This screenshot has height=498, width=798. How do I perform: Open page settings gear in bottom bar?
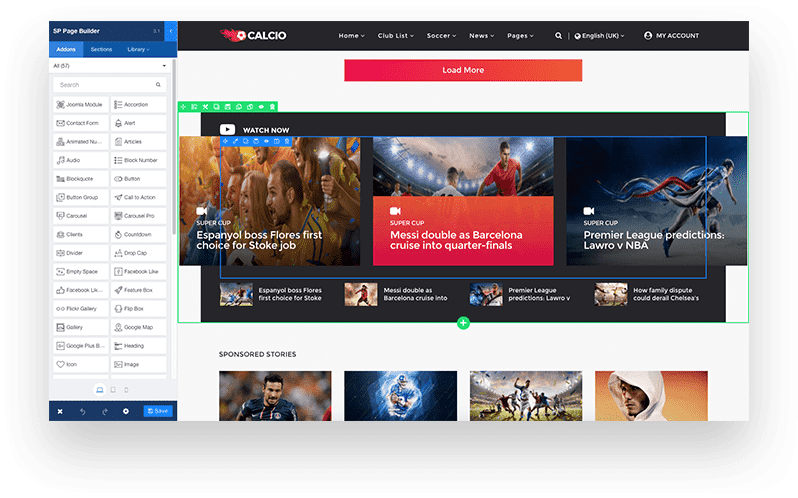point(126,411)
